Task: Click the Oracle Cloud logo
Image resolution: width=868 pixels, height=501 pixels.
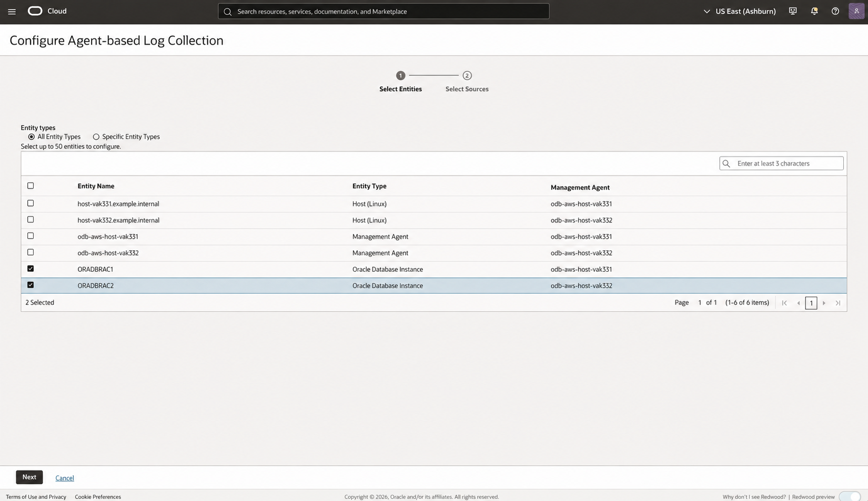Action: tap(35, 11)
